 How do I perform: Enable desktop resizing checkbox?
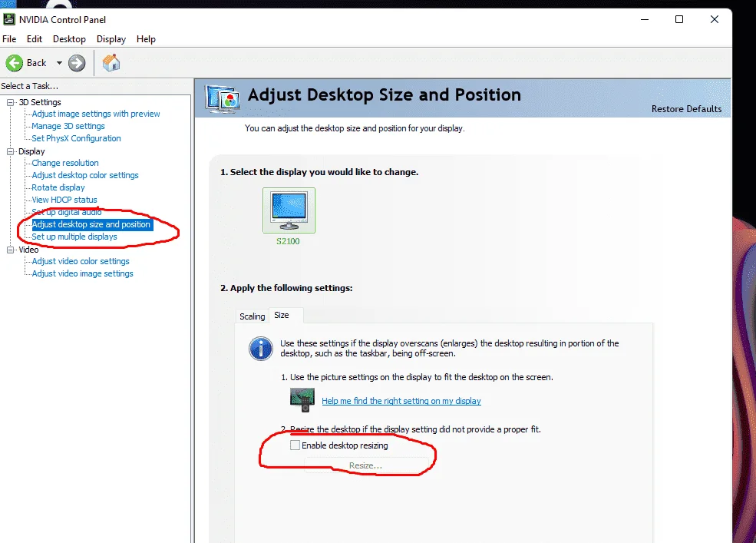pyautogui.click(x=295, y=445)
